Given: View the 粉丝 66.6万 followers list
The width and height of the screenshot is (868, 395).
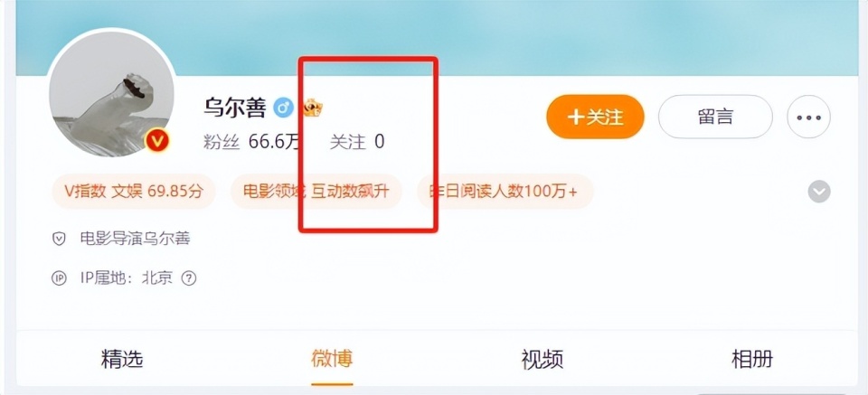Looking at the screenshot, I should 252,142.
